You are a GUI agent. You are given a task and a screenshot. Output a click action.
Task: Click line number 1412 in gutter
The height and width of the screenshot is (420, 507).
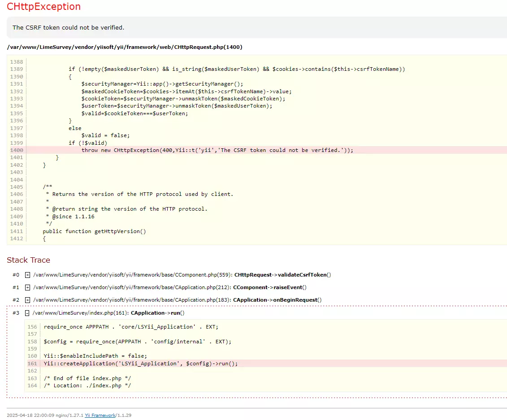click(x=17, y=238)
